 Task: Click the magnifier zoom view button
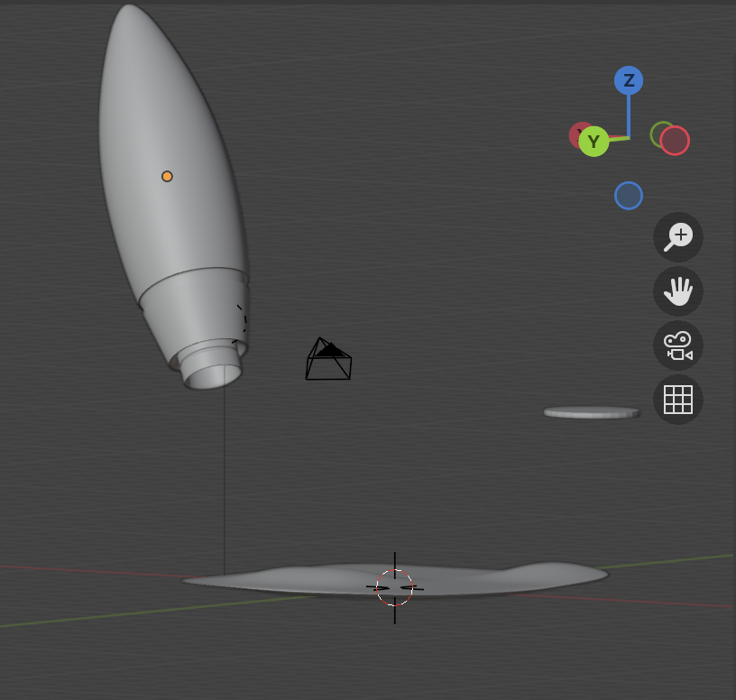[678, 237]
